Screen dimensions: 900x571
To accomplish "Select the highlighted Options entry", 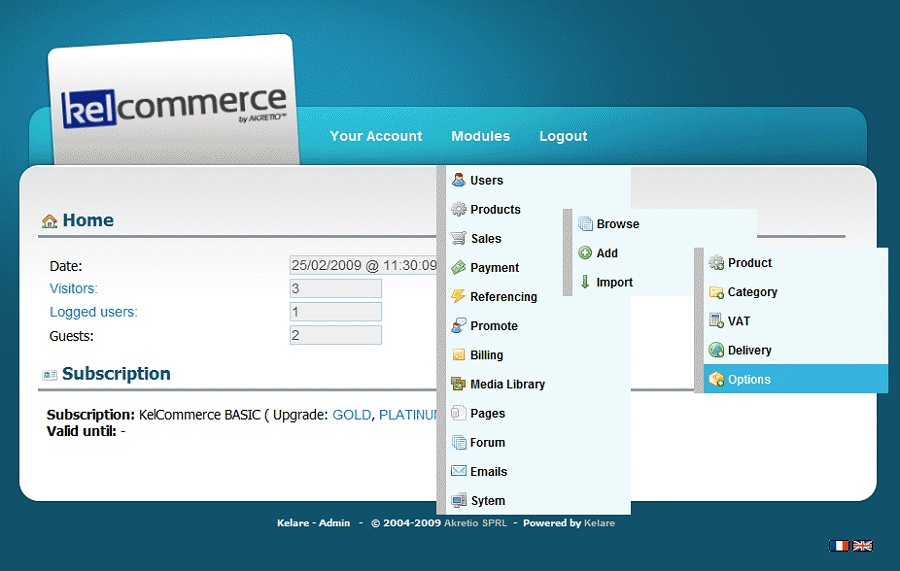I will click(x=749, y=379).
